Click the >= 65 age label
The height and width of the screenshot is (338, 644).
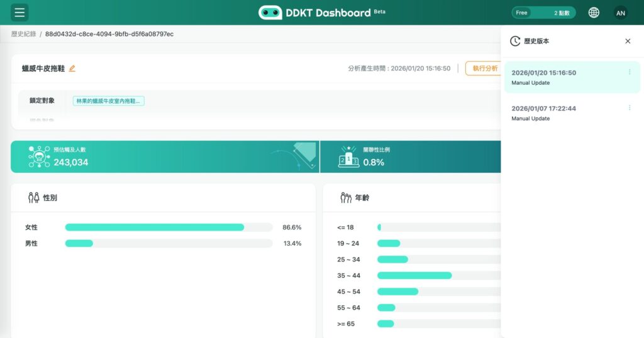click(346, 324)
